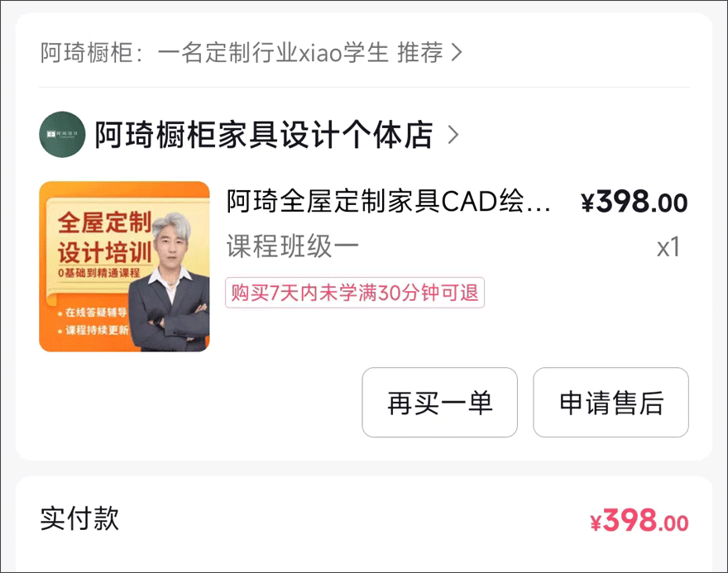Click 再买一单 button

click(439, 403)
